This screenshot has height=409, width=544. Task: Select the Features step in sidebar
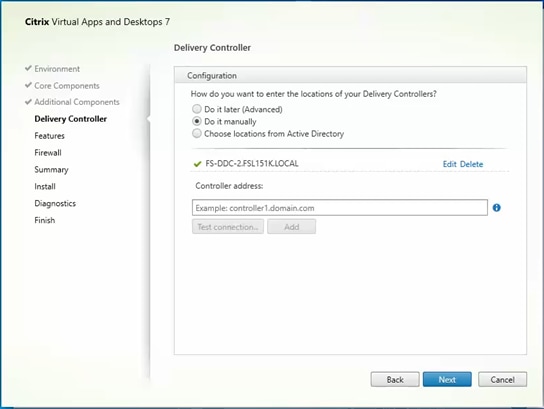pos(49,136)
